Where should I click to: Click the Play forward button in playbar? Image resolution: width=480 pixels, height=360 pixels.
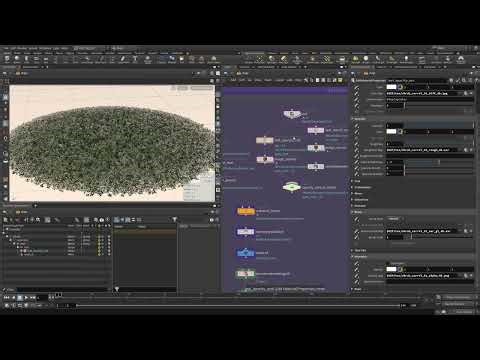click(x=26, y=297)
